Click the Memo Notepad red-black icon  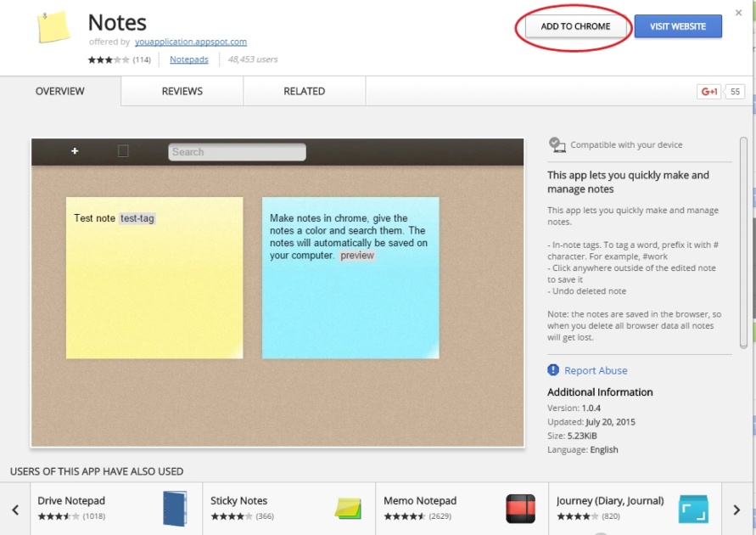pos(521,509)
